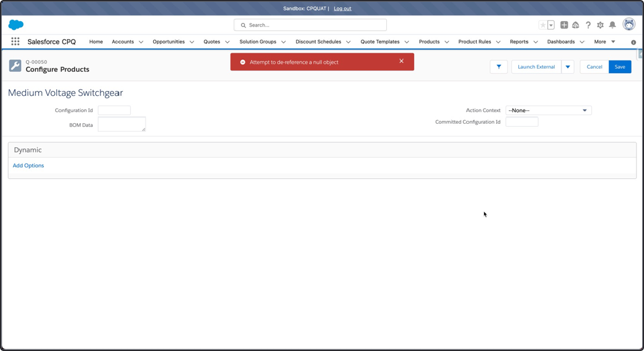644x351 pixels.
Task: Click the Configure Products wrench icon
Action: point(15,66)
